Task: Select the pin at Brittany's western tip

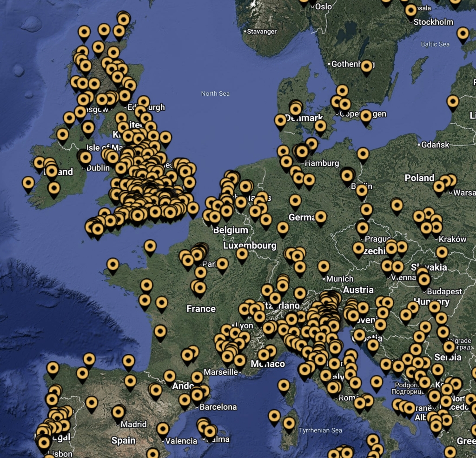Action: coord(112,266)
